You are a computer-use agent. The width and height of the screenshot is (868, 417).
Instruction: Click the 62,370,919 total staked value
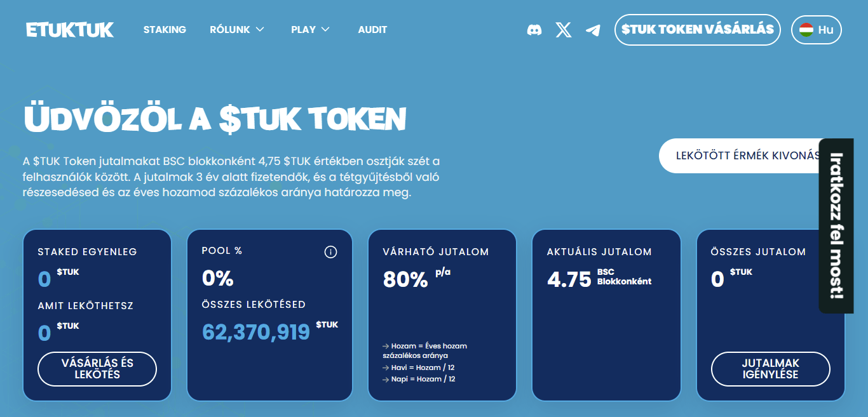(256, 332)
